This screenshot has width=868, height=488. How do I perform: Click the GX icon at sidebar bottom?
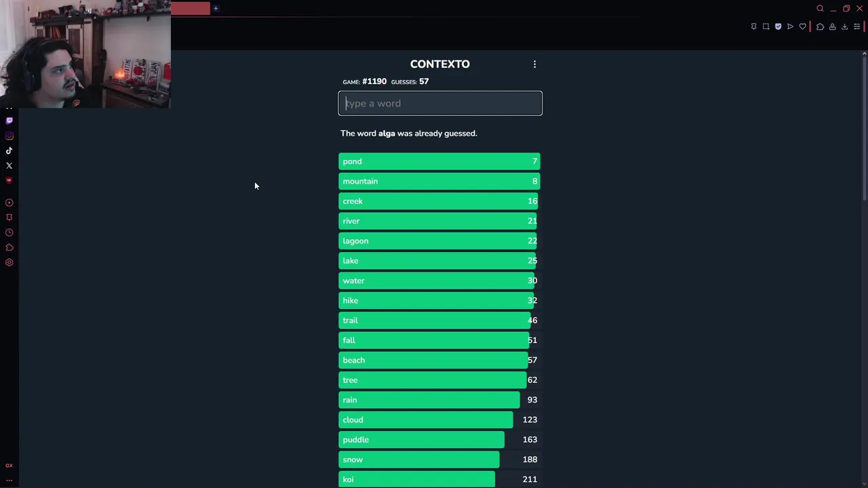pos(9,466)
